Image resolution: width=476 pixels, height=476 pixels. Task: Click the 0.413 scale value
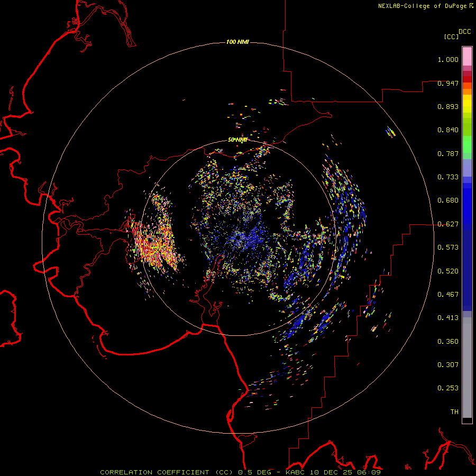click(x=448, y=318)
